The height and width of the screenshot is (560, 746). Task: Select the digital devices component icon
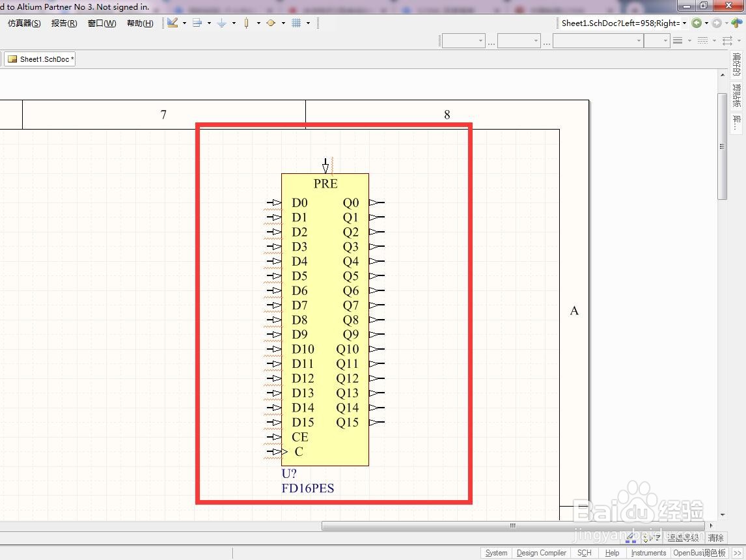tap(247, 23)
